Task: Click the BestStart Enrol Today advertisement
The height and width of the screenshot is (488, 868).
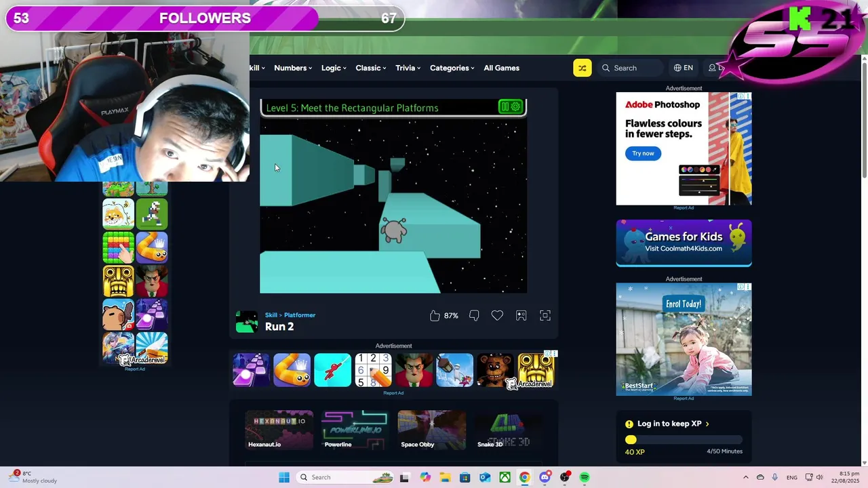Action: pyautogui.click(x=684, y=339)
